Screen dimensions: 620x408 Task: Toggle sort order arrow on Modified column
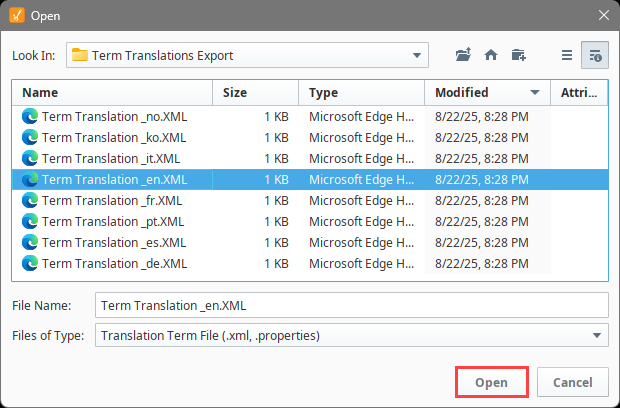(x=535, y=93)
